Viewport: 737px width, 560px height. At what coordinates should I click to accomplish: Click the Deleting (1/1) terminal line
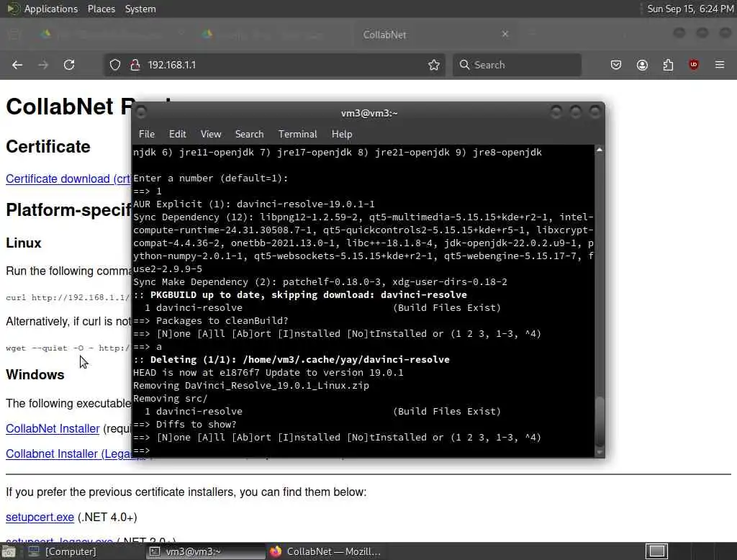[291, 360]
